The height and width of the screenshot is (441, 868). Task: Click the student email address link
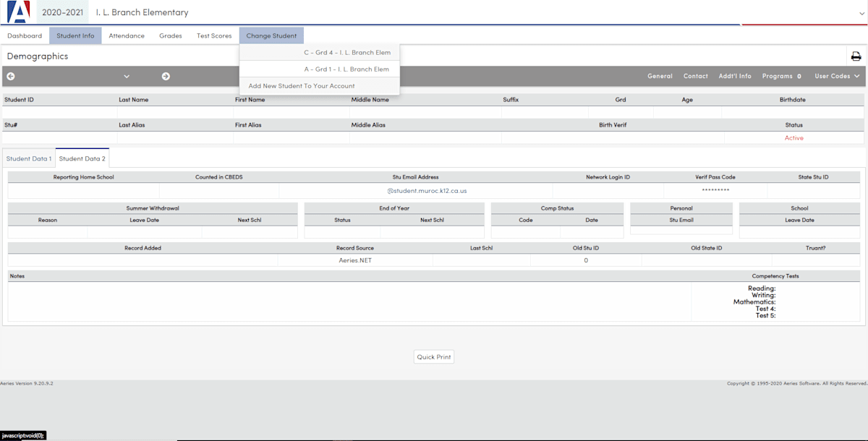(x=427, y=191)
